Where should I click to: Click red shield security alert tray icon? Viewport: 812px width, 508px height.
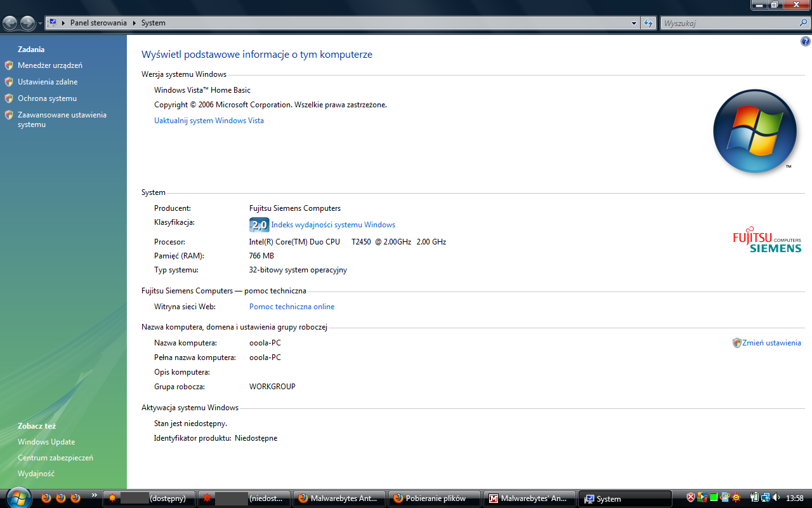pos(691,498)
